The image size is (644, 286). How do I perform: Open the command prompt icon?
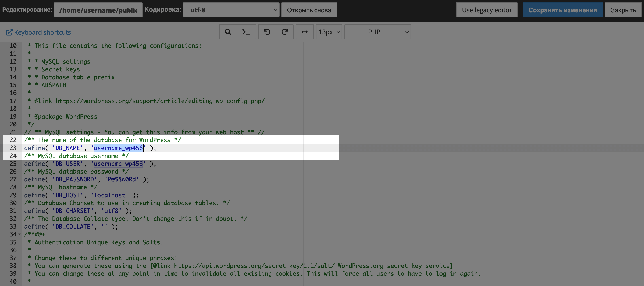tap(246, 32)
